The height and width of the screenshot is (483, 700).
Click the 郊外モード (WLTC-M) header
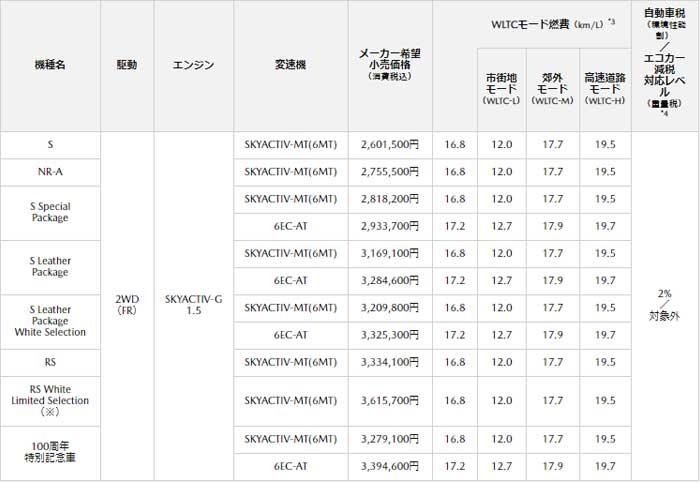[x=552, y=89]
